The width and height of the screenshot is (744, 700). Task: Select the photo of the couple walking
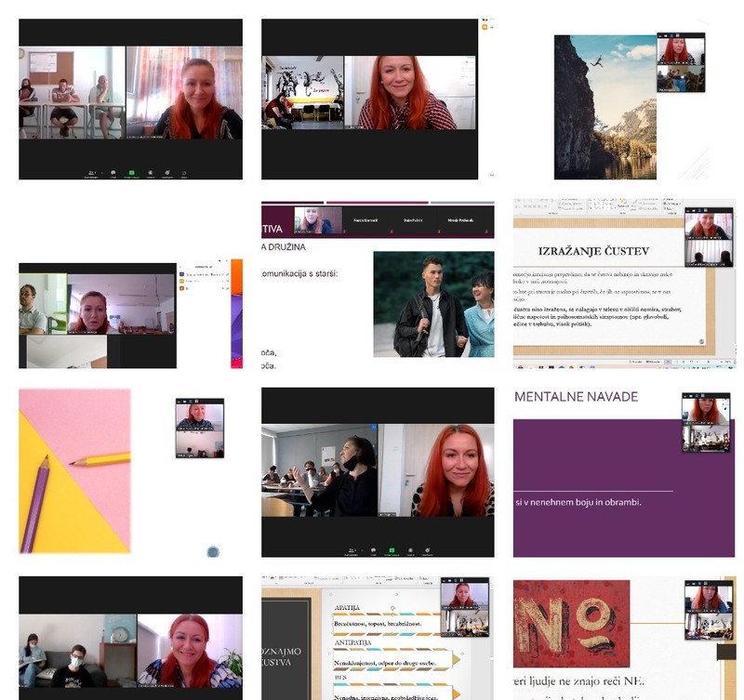tap(433, 304)
